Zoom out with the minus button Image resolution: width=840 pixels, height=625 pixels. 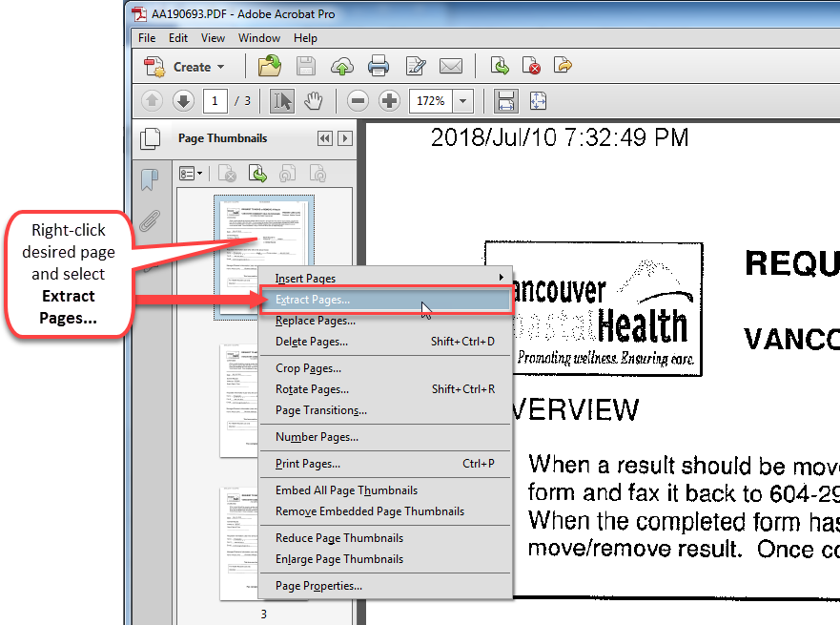pyautogui.click(x=357, y=100)
